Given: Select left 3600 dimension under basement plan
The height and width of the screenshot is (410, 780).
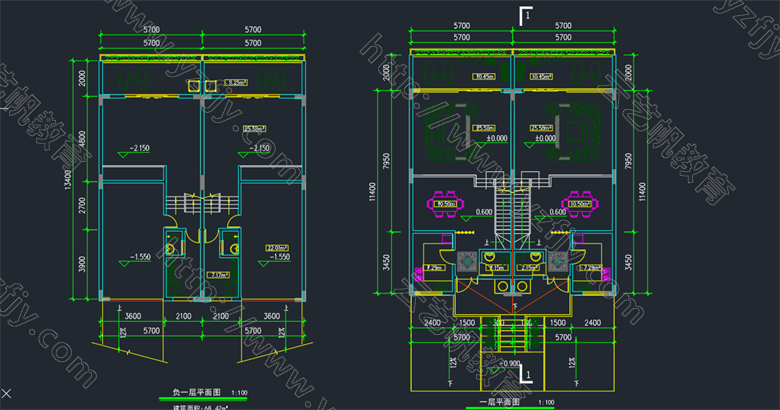Looking at the screenshot, I should point(133,316).
